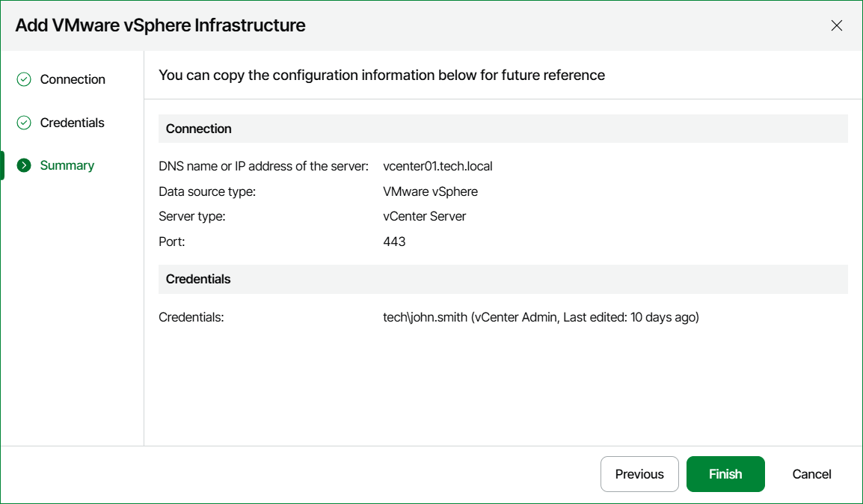
Task: Click the VMware vSphere data source value
Action: pos(431,191)
